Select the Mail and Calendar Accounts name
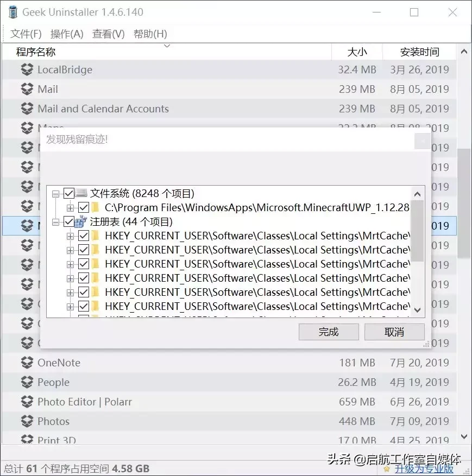 pyautogui.click(x=103, y=109)
